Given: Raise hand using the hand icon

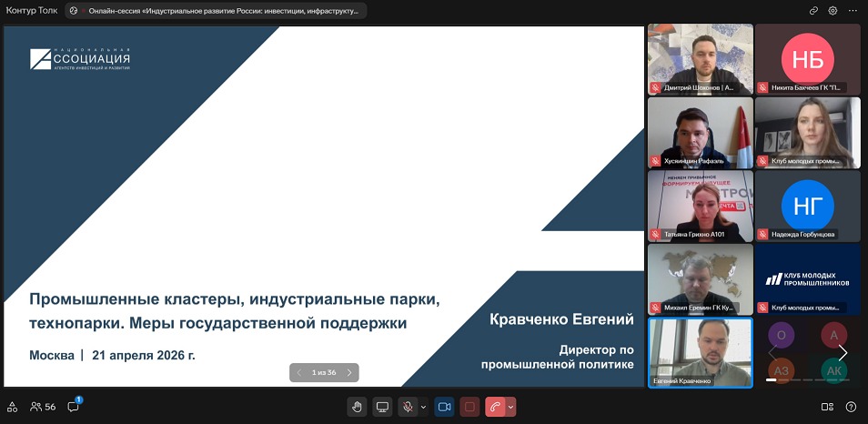Looking at the screenshot, I should [x=358, y=407].
